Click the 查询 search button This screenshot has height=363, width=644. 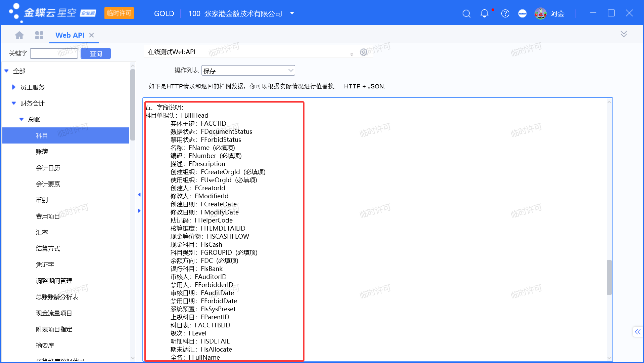[x=96, y=53]
